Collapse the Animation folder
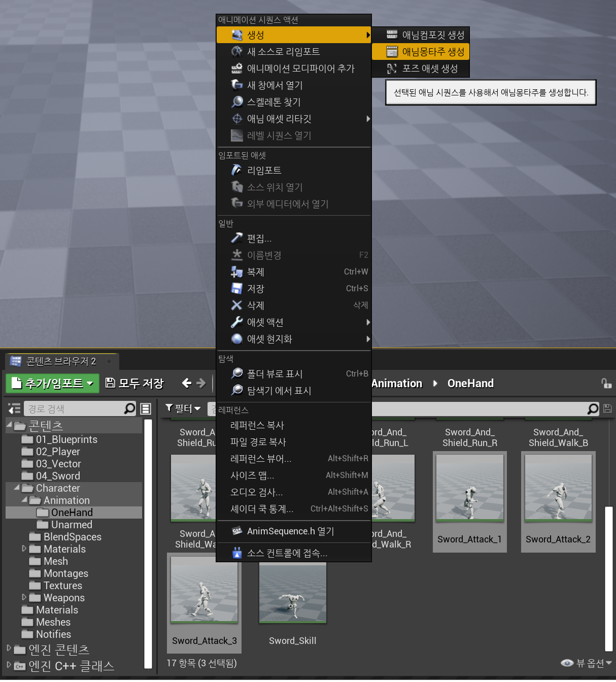Viewport: 616px width, 682px height. click(24, 500)
